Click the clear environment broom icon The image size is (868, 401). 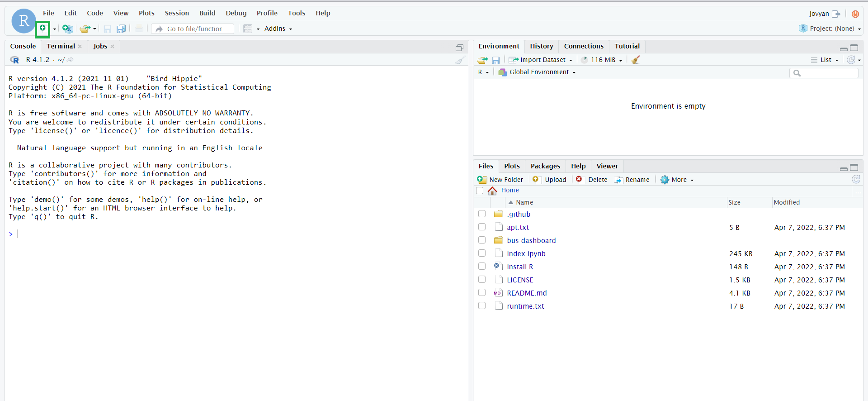636,60
